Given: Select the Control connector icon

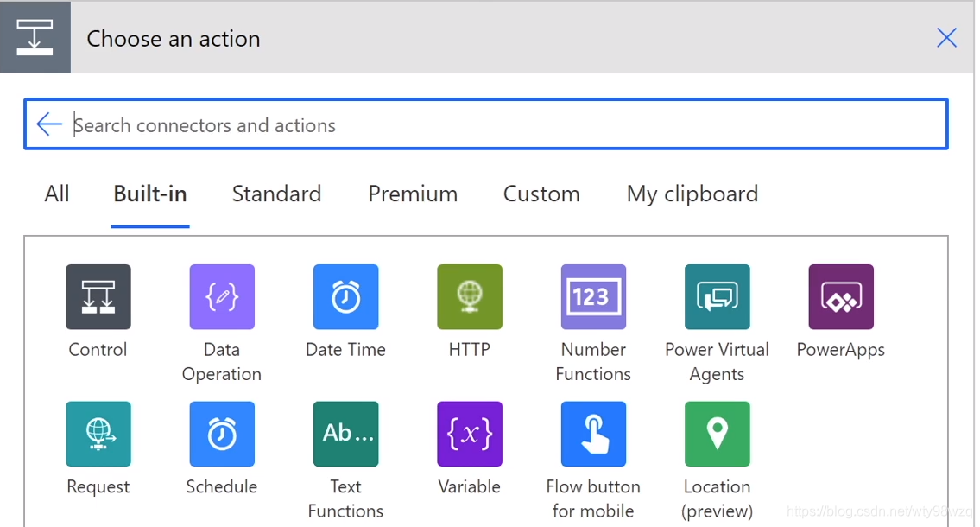Looking at the screenshot, I should coord(98,297).
